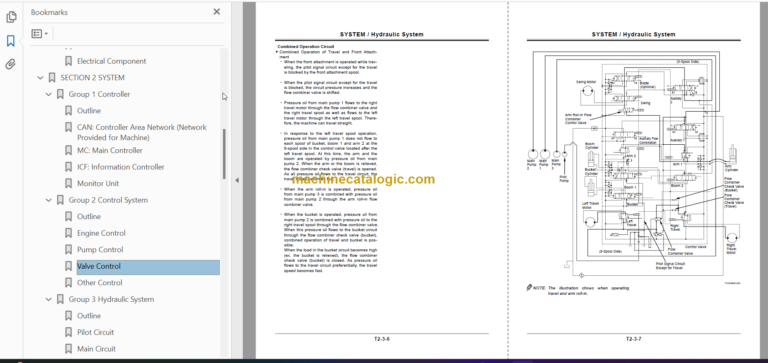Click bookmark icon next to SECTION 2 SYSTEM
This screenshot has height=363, width=768.
tap(52, 77)
